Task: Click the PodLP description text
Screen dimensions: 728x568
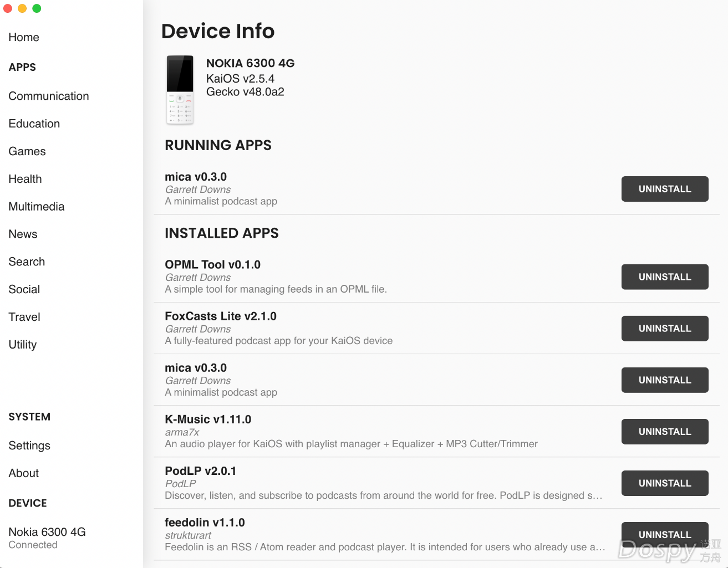Action: (383, 495)
